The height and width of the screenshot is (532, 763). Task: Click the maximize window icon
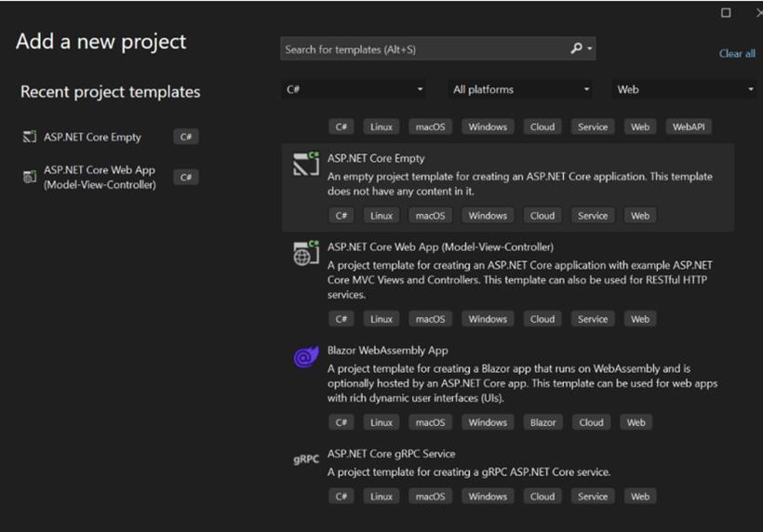click(726, 13)
